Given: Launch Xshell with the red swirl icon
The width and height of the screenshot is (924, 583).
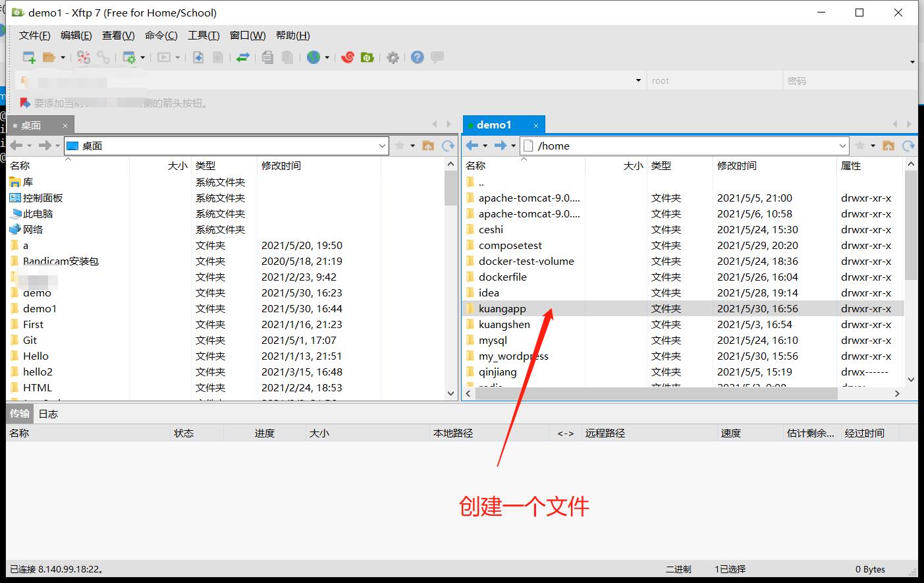Looking at the screenshot, I should [x=348, y=57].
